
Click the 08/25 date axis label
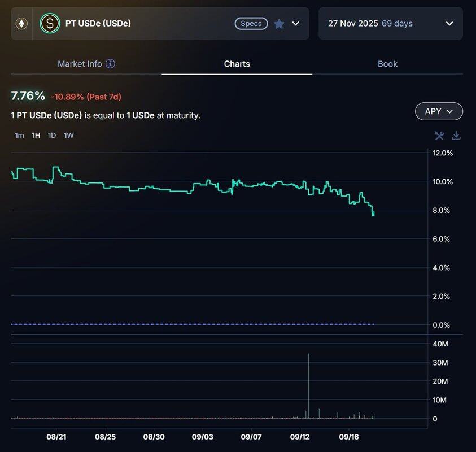pyautogui.click(x=106, y=437)
